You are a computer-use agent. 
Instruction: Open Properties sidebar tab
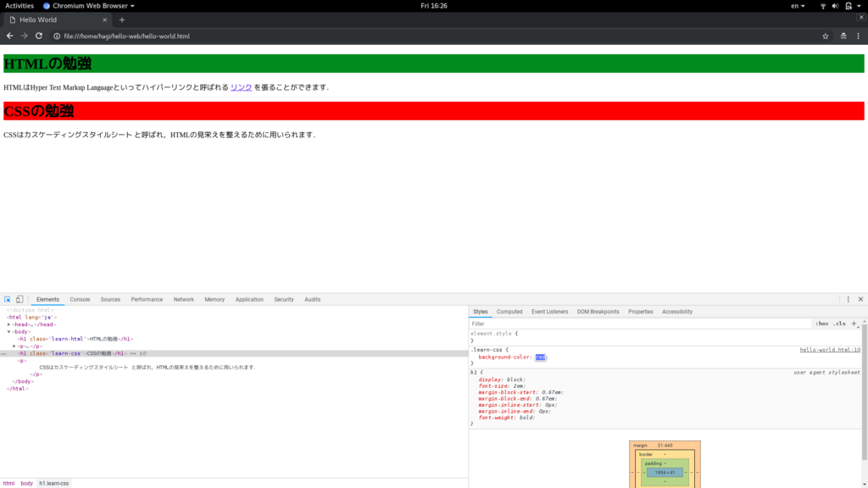(641, 312)
